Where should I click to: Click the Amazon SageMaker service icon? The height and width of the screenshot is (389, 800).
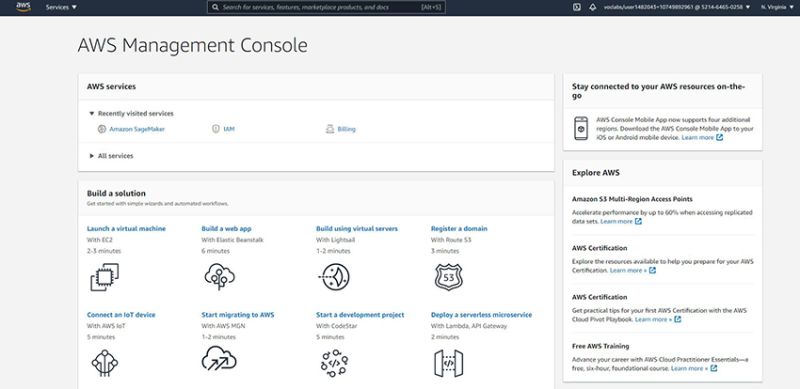click(102, 129)
